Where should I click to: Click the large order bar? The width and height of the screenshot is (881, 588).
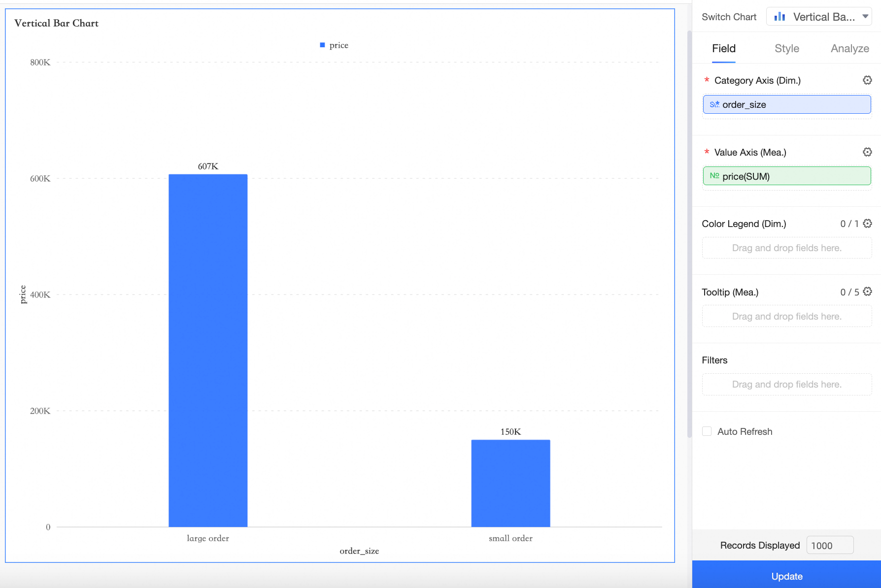tap(208, 351)
